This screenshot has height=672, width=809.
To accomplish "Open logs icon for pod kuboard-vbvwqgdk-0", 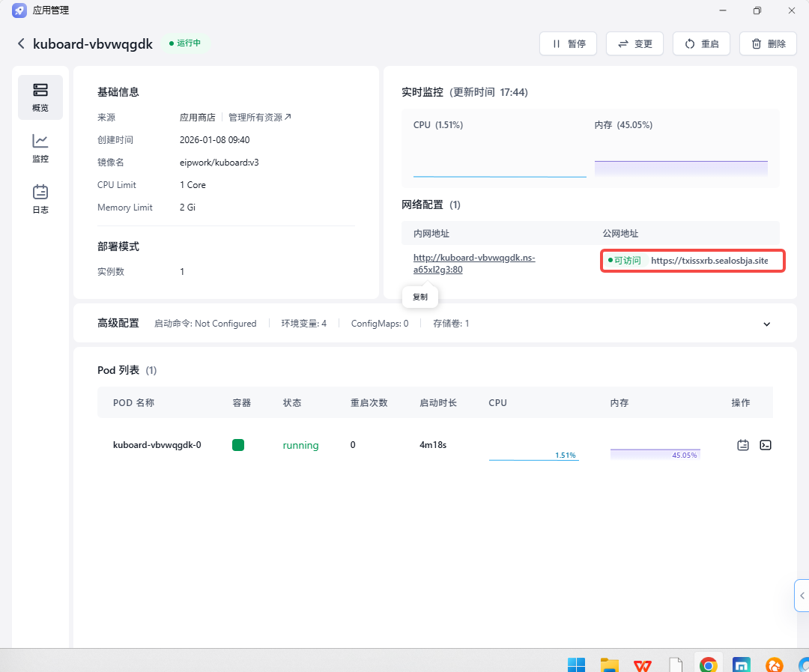I will point(743,445).
